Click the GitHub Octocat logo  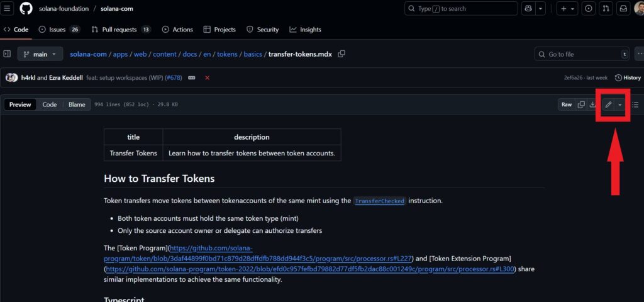26,9
